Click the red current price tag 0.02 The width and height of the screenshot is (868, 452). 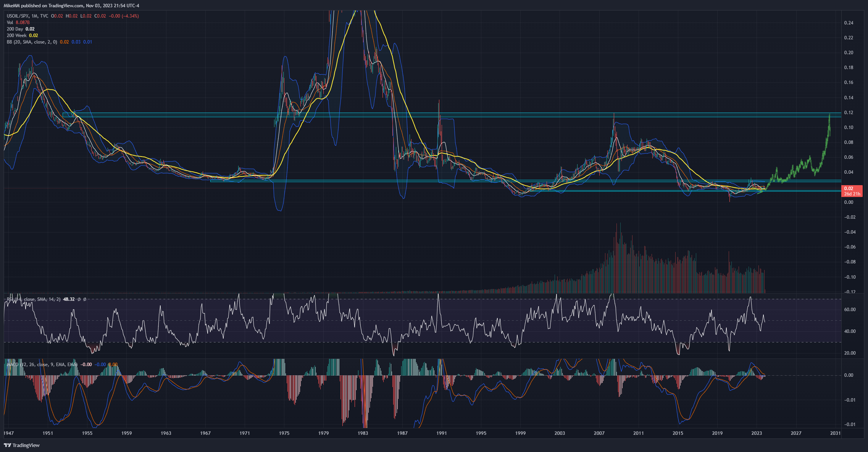(x=848, y=189)
